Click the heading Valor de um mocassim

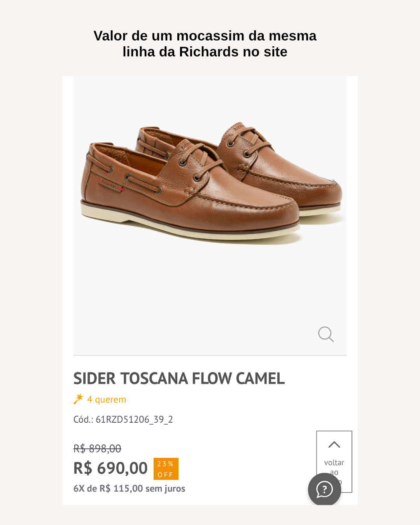point(205,44)
